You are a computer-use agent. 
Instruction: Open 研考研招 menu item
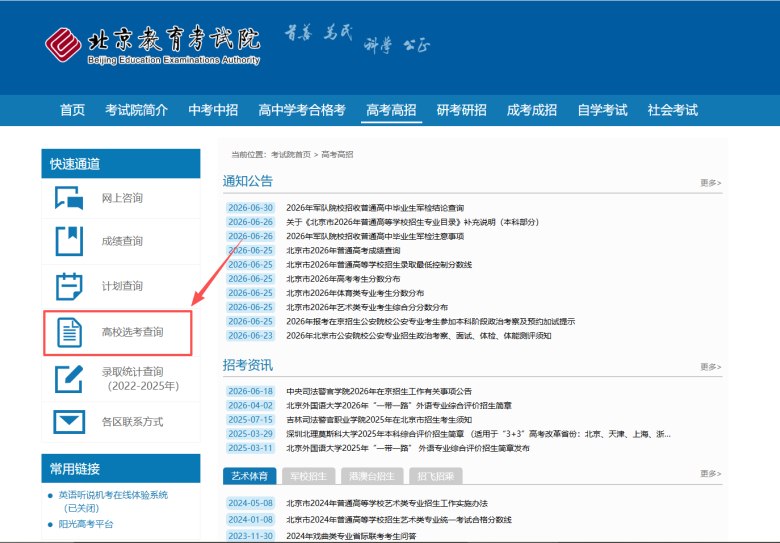tap(461, 110)
